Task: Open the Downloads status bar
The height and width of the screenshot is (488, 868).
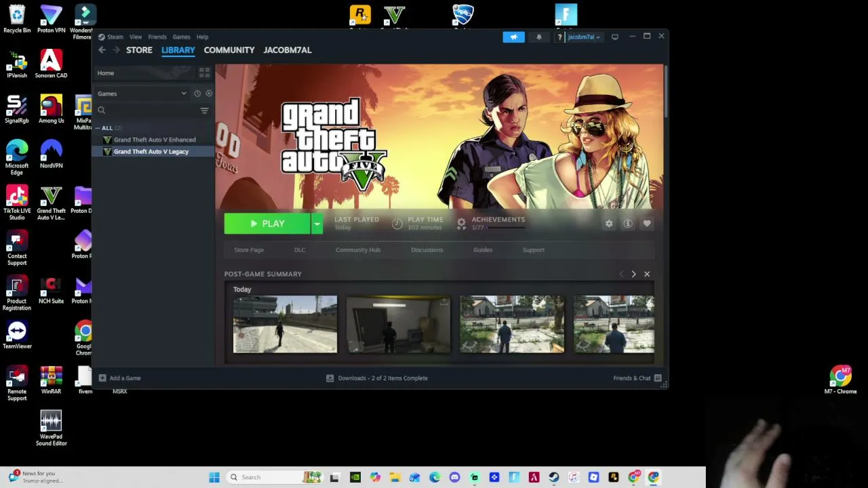Action: [377, 378]
